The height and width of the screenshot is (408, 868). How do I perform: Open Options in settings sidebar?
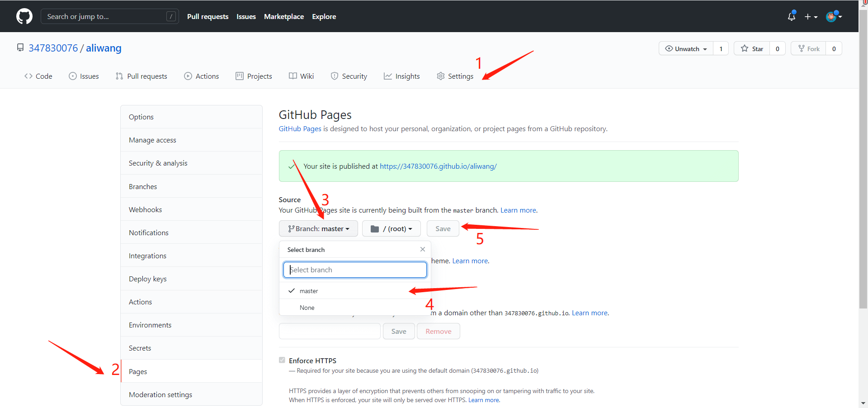coord(192,117)
